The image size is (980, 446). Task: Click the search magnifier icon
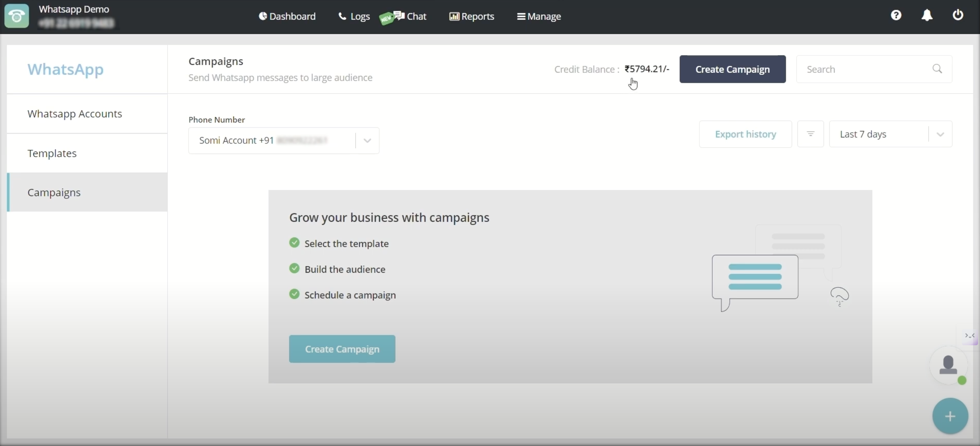click(937, 69)
